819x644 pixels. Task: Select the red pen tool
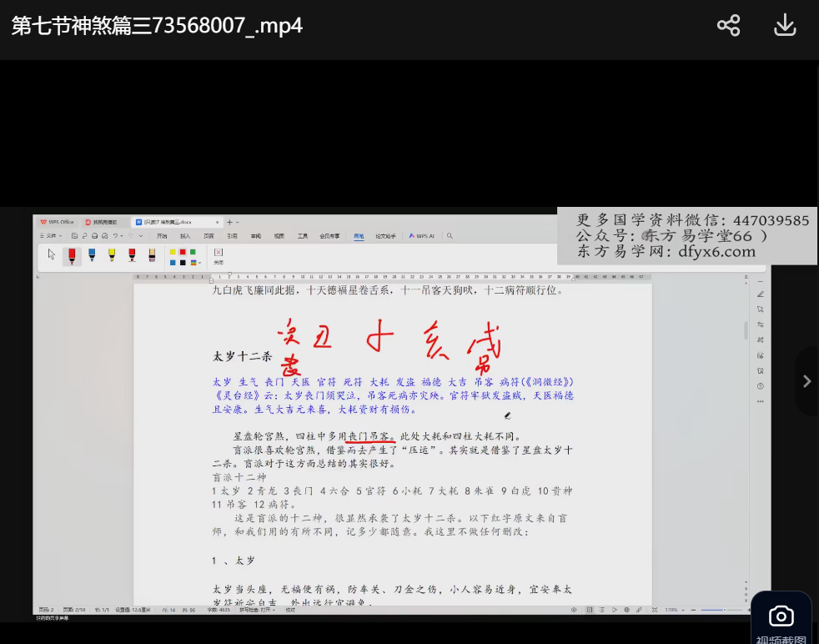coord(72,255)
